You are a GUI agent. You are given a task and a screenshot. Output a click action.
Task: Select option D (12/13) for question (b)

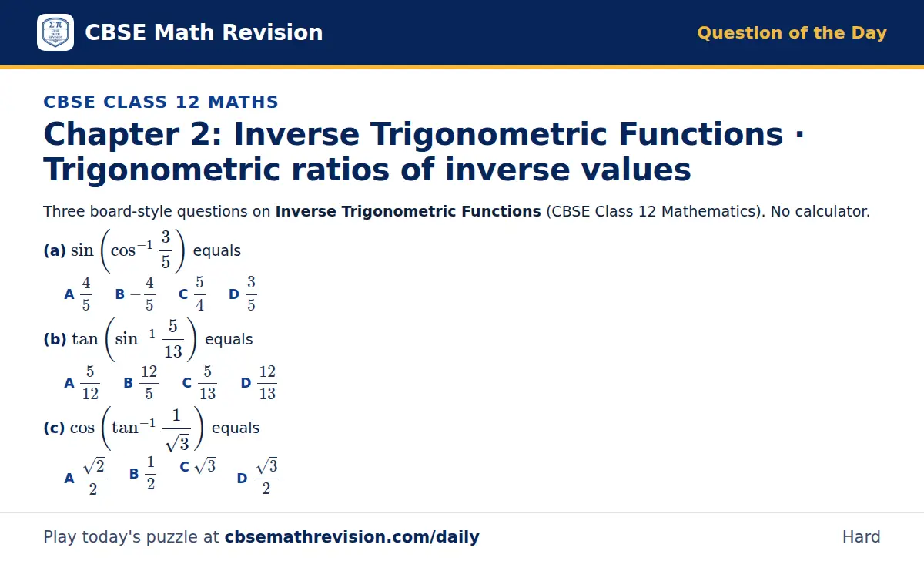[x=259, y=382]
